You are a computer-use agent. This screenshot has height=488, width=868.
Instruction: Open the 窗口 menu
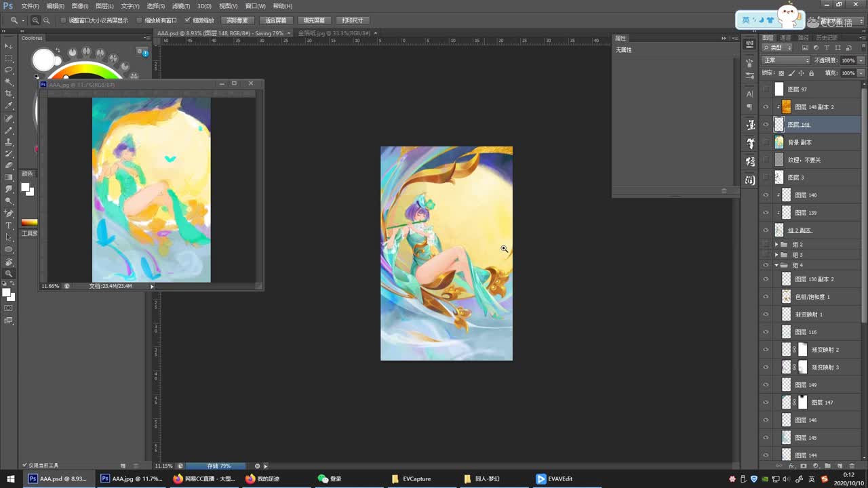(256, 6)
